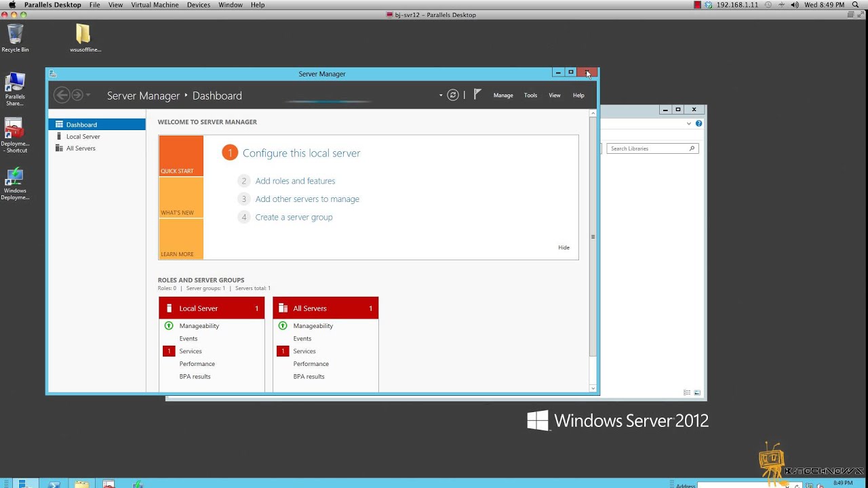Open the Notifications flag icon
Viewport: 868px width, 488px height.
477,95
